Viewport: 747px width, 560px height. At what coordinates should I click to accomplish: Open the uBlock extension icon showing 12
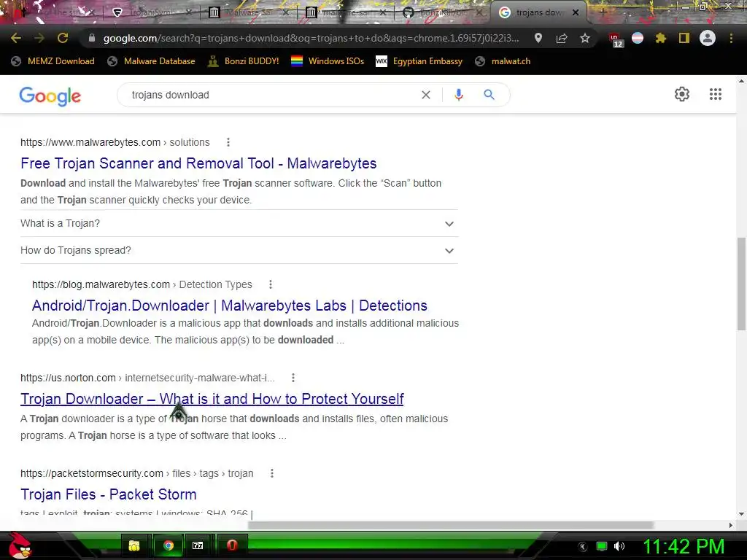click(615, 39)
